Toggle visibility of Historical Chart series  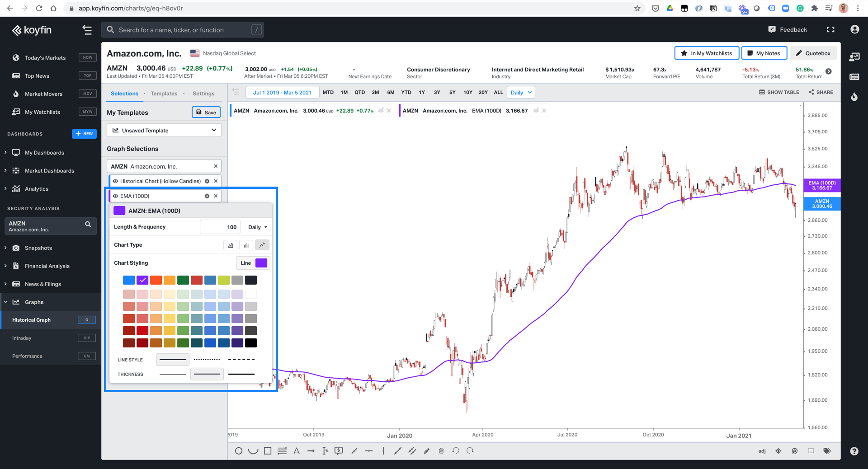tap(115, 181)
